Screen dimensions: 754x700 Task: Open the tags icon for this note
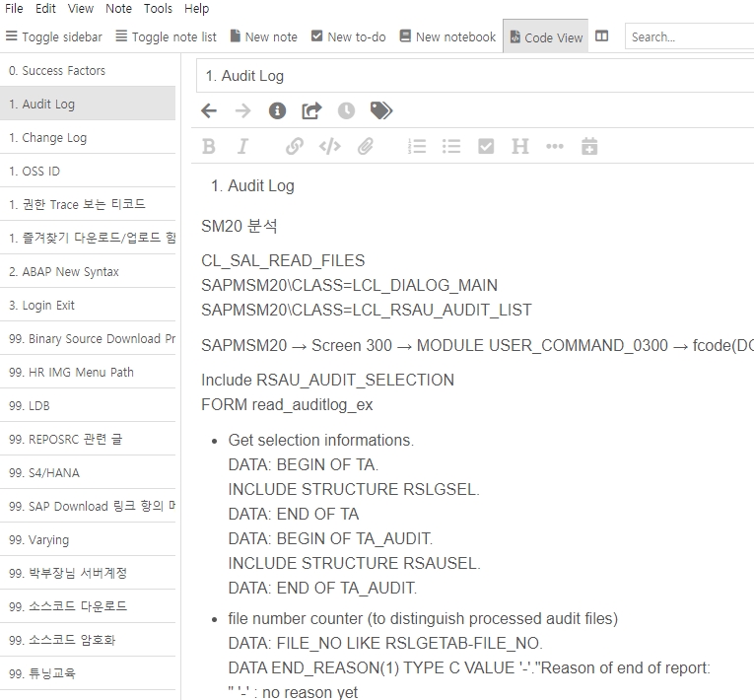pos(380,111)
